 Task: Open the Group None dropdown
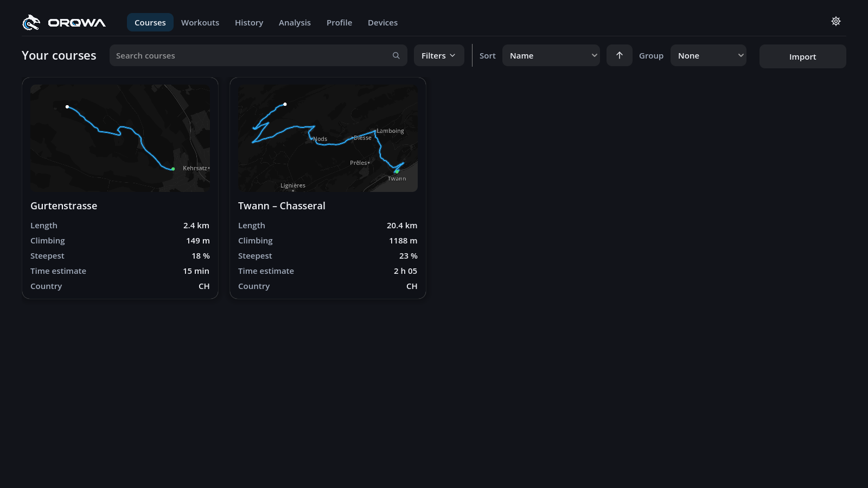tap(709, 55)
